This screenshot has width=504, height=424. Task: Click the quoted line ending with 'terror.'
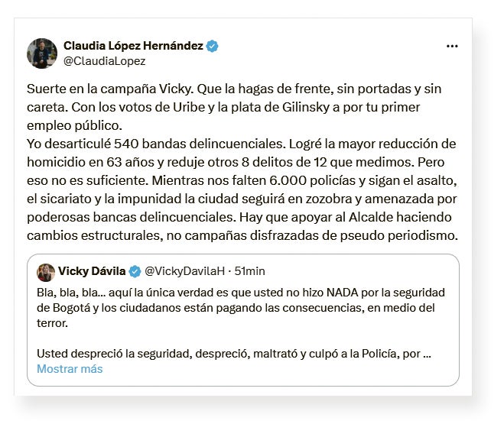click(x=53, y=324)
